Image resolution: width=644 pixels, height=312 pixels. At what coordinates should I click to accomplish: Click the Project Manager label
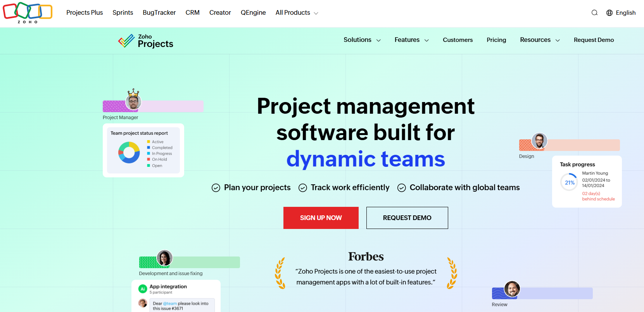(x=120, y=118)
